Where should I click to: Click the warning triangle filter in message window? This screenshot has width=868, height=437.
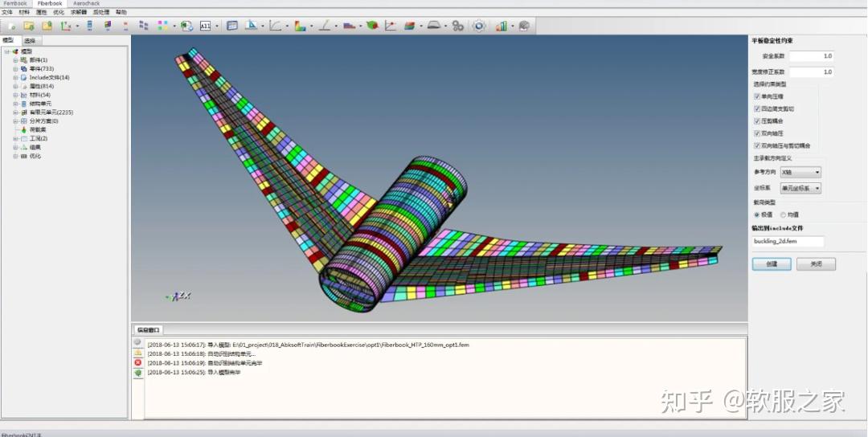pos(138,353)
